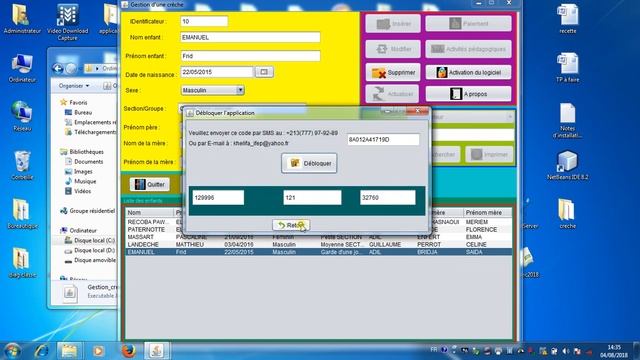The width and height of the screenshot is (640, 360).
Task: Select Disque local (C:) in Explorer
Action: coord(90,240)
